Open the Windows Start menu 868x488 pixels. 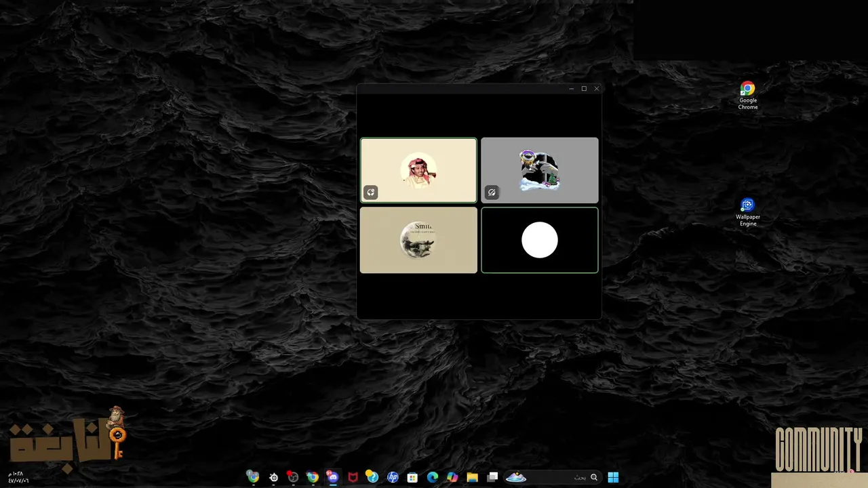(613, 477)
